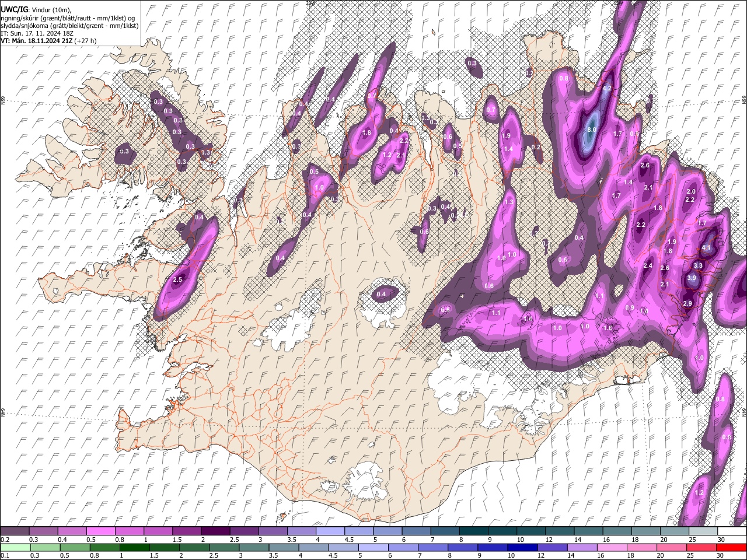The width and height of the screenshot is (747, 560).
Task: Click the white swatch labeled 30 in upper legend
Action: (732, 531)
